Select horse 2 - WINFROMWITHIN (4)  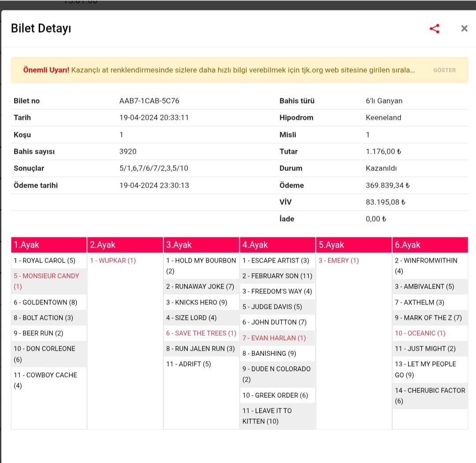tap(430, 266)
